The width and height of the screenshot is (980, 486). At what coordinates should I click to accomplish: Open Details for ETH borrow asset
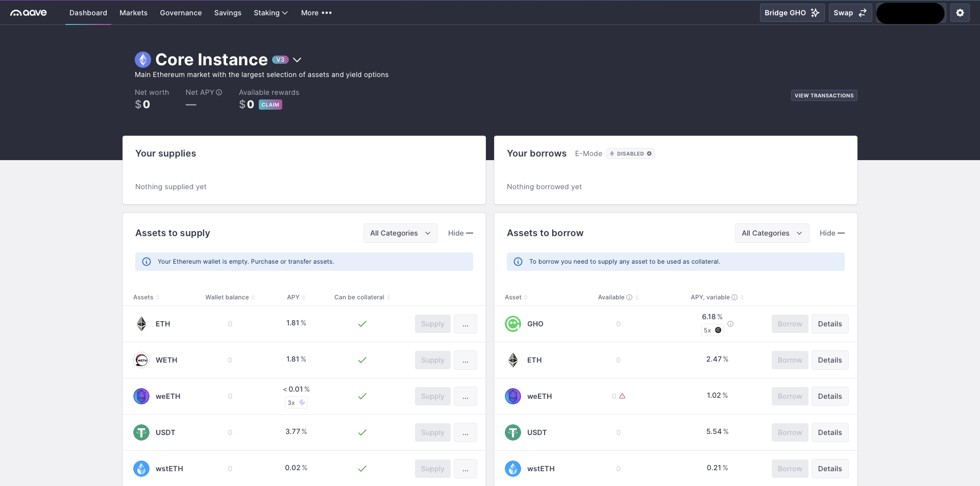coord(829,360)
